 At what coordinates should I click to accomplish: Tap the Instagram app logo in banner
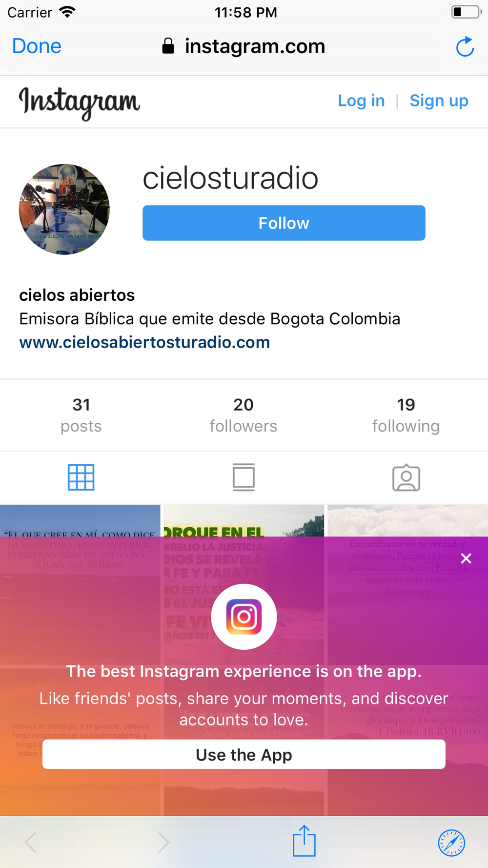(244, 617)
